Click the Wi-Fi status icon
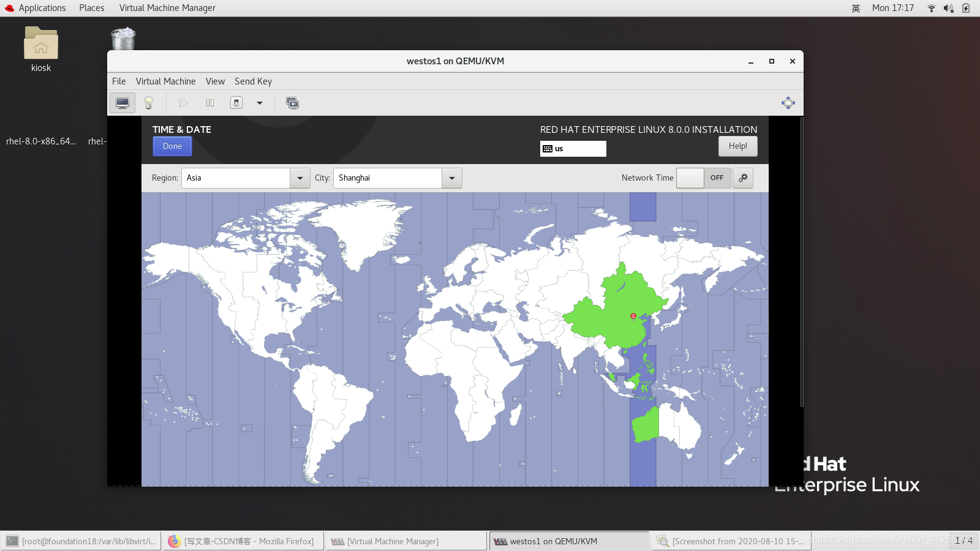The width and height of the screenshot is (980, 551). point(932,8)
